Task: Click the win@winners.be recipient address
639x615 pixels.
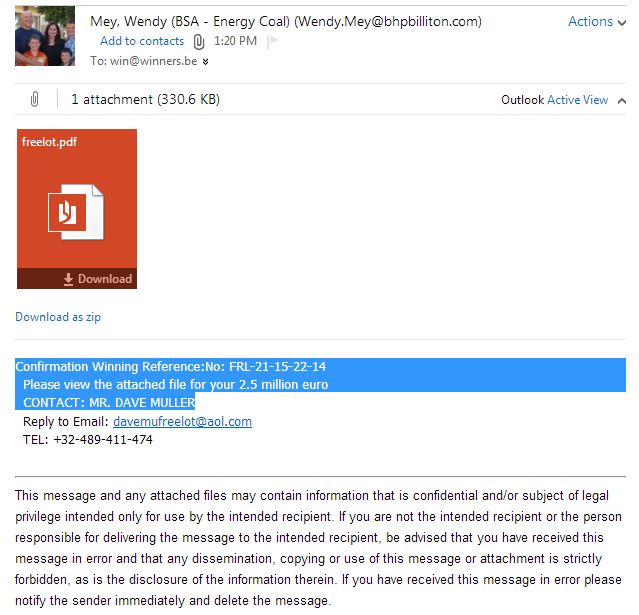Action: 154,61
